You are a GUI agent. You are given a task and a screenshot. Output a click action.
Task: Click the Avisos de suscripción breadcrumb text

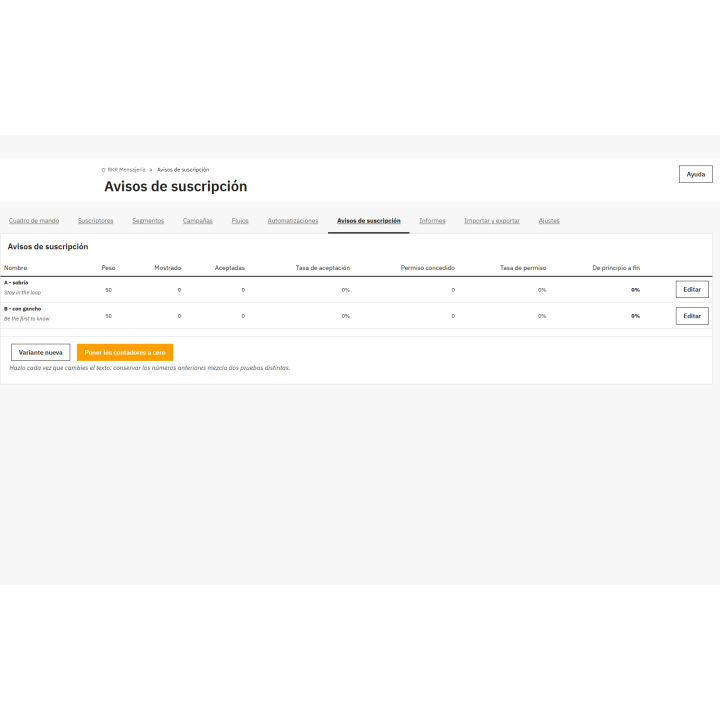click(183, 170)
